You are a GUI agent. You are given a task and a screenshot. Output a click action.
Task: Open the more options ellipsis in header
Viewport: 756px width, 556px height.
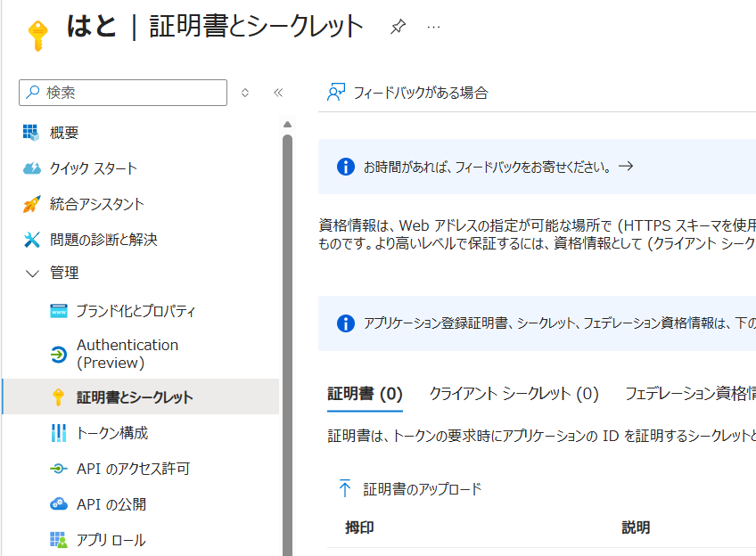(x=433, y=27)
